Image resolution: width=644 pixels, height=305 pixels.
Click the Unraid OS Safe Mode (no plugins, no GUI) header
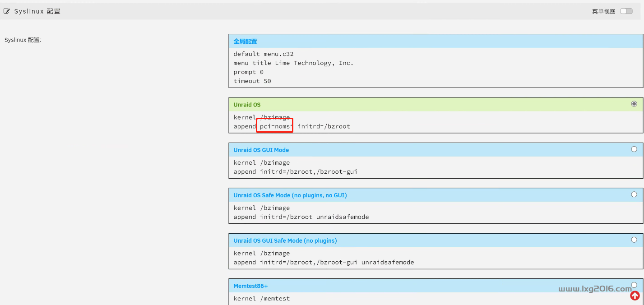(436, 195)
